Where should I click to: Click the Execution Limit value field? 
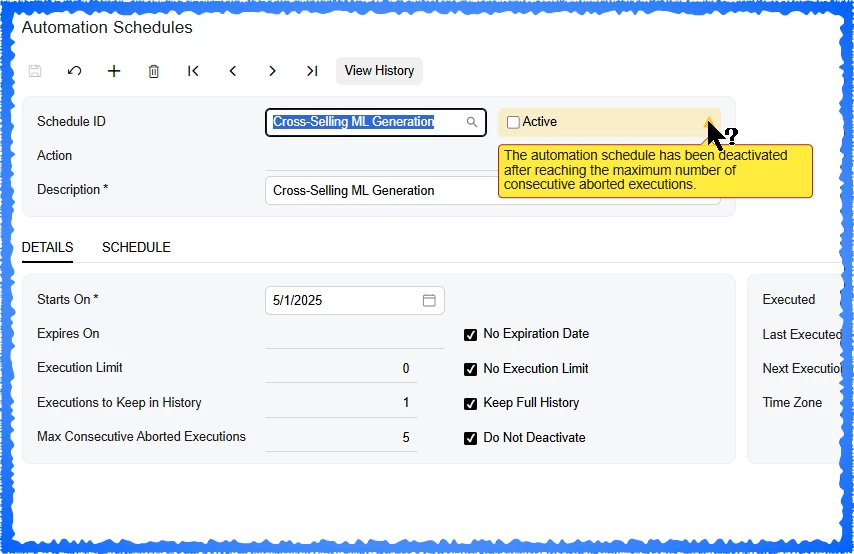[x=341, y=369]
